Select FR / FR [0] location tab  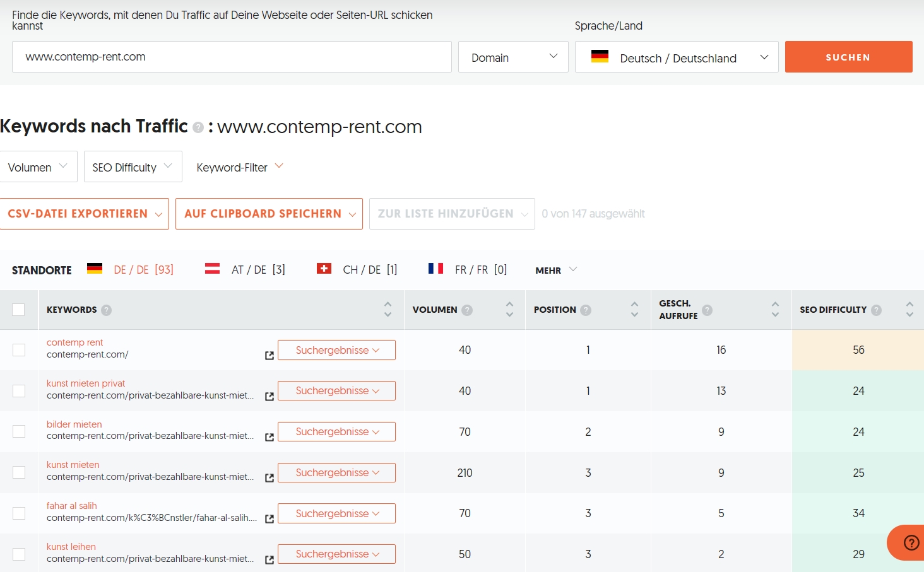[468, 269]
